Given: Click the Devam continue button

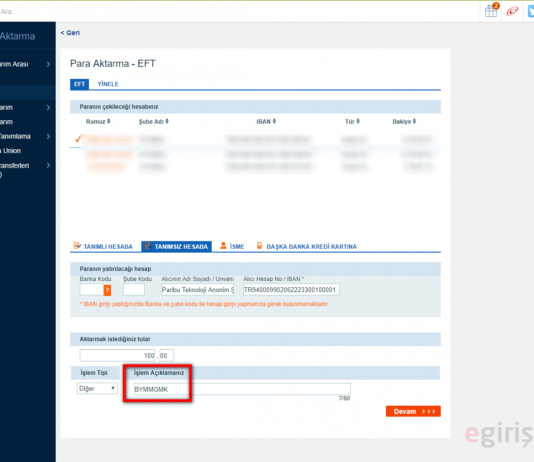Looking at the screenshot, I should [x=413, y=411].
